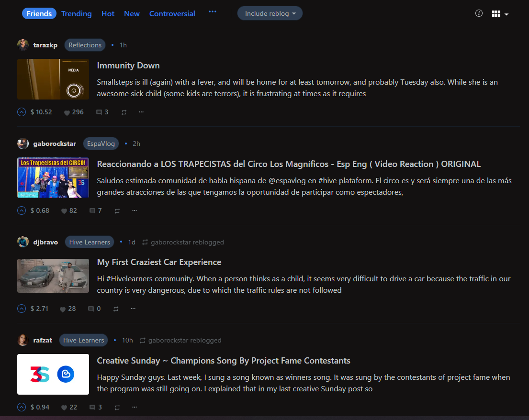Open the grid view layout dropdown

pyautogui.click(x=500, y=14)
